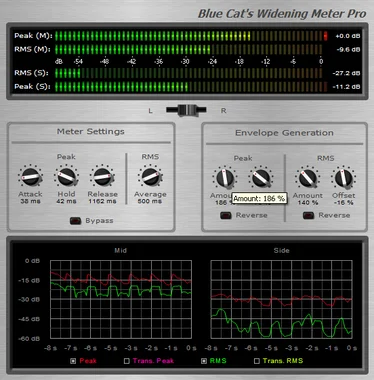Viewport: 374px width, 380px height.
Task: Click the -27.2 dB RMS (S) readout
Action: click(x=347, y=73)
